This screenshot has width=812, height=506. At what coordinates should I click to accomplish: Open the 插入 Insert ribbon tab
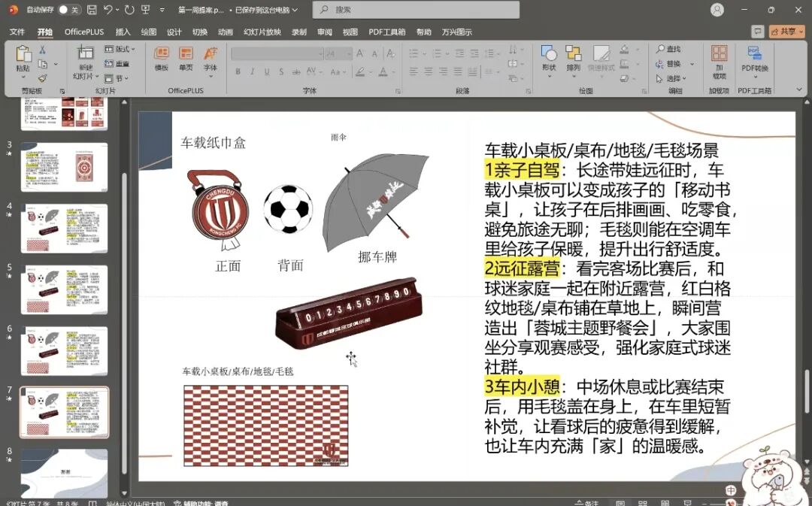coord(123,32)
